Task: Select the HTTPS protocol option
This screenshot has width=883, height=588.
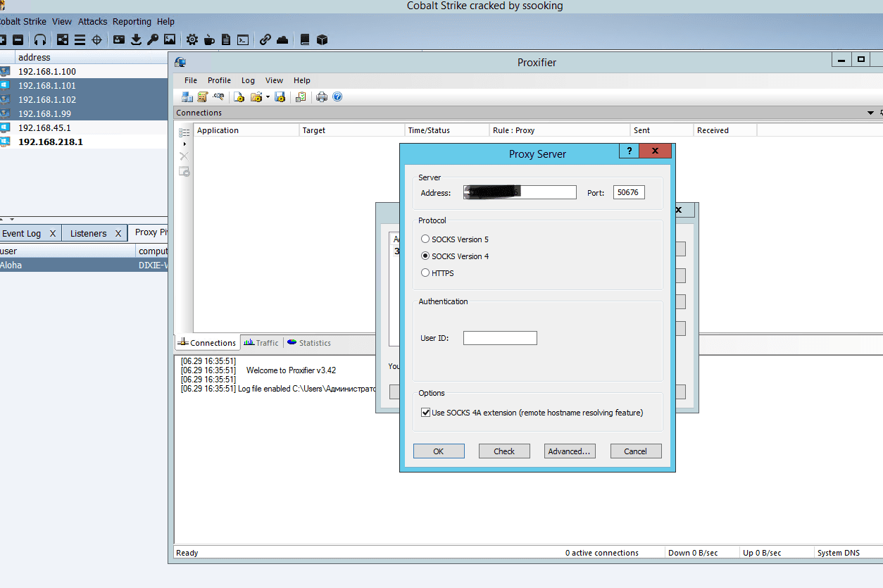Action: (x=425, y=273)
